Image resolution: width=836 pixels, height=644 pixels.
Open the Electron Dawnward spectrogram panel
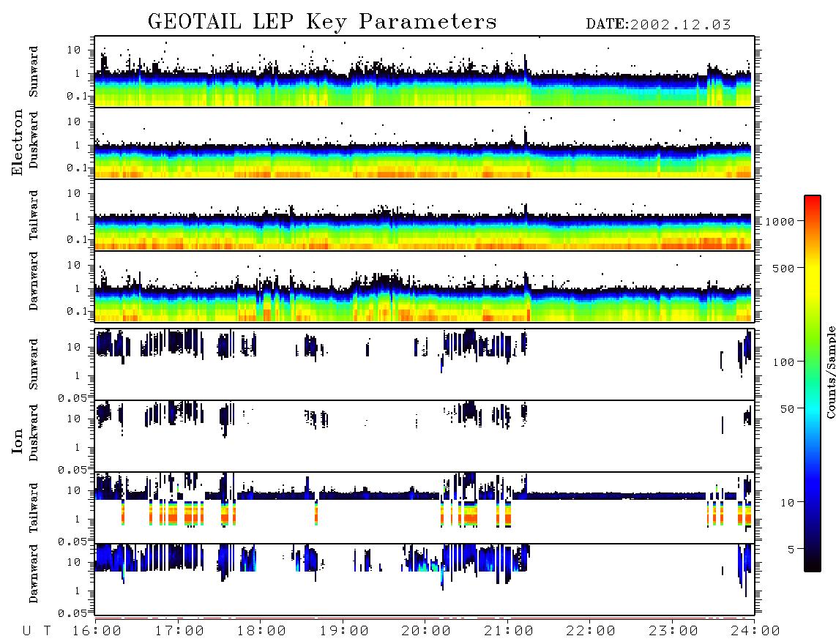pos(425,287)
